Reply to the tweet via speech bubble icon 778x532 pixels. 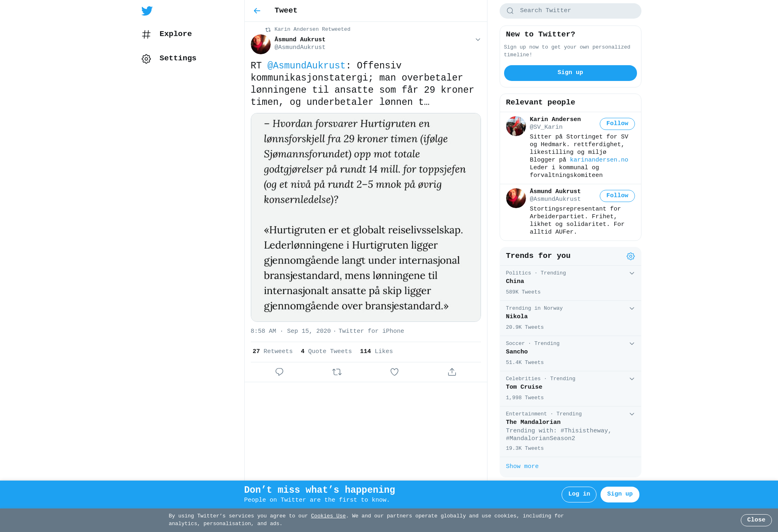click(x=279, y=372)
